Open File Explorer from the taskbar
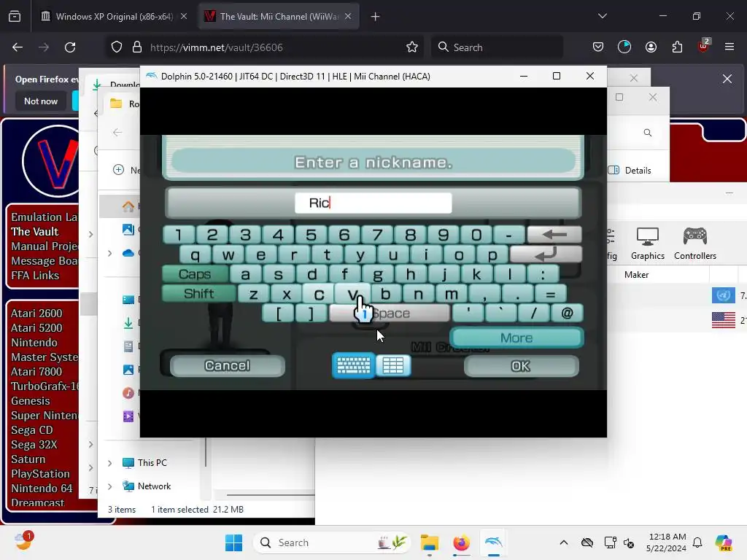Screen dimensions: 747x560 pyautogui.click(x=429, y=542)
